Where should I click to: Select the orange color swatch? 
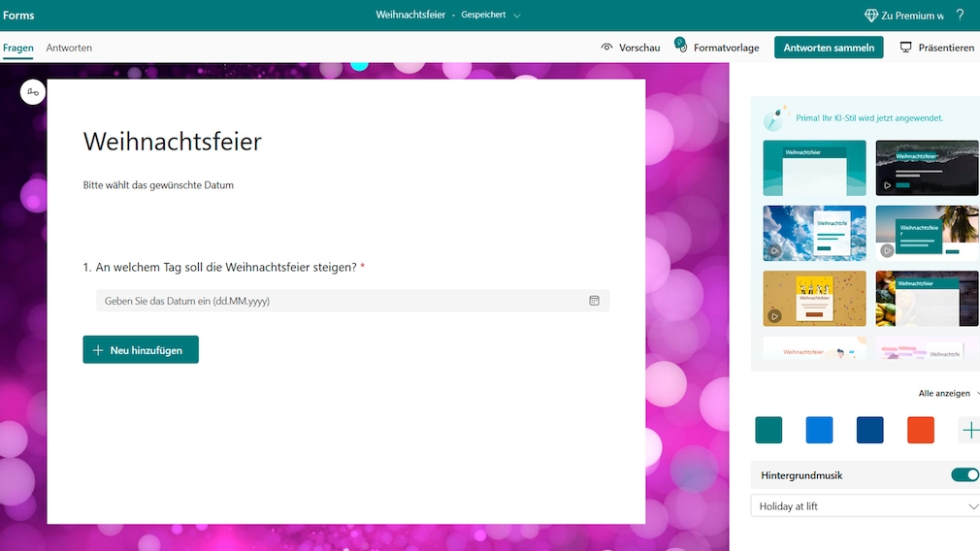coord(920,430)
